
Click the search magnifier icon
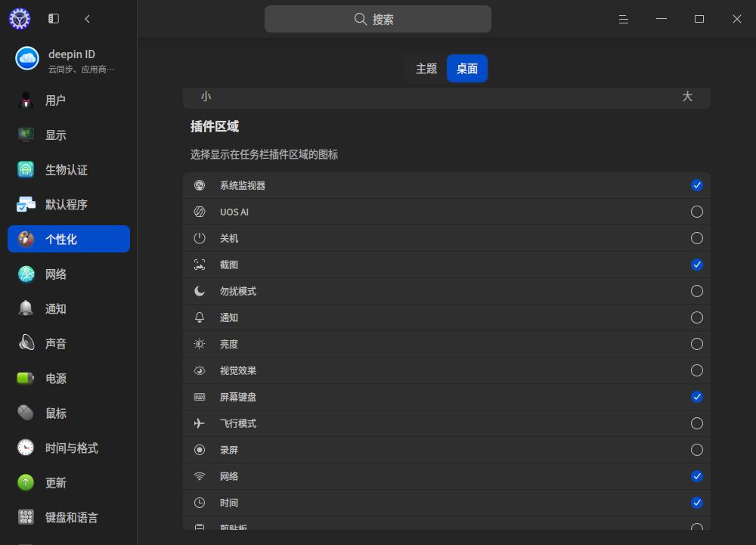[360, 19]
